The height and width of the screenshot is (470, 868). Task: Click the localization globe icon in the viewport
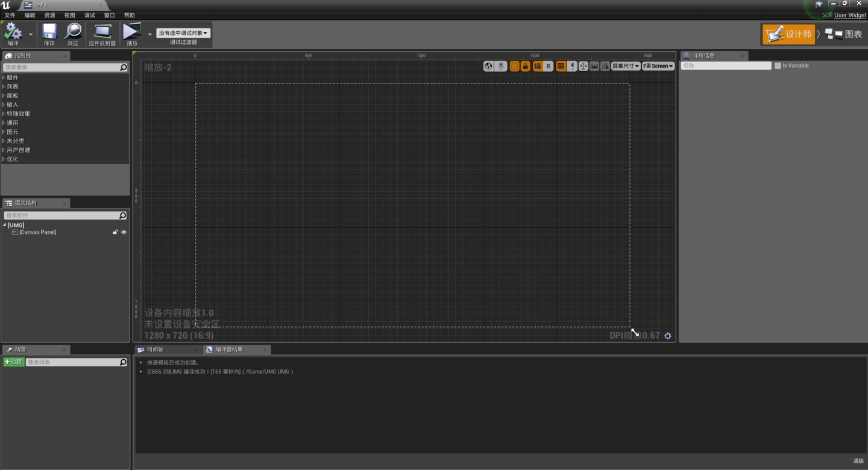click(x=488, y=66)
